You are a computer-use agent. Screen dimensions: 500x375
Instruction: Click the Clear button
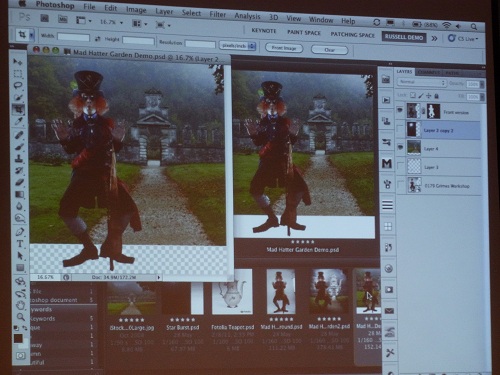[x=329, y=50]
